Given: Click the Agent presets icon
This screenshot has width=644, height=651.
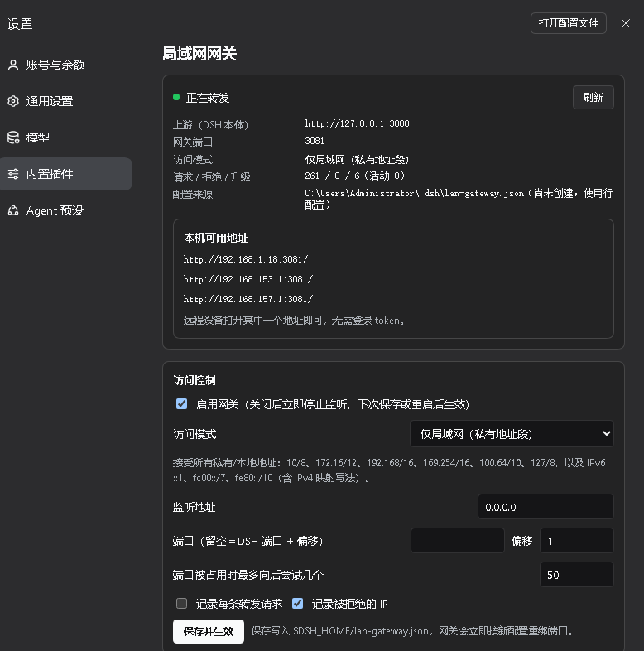Looking at the screenshot, I should click(13, 210).
